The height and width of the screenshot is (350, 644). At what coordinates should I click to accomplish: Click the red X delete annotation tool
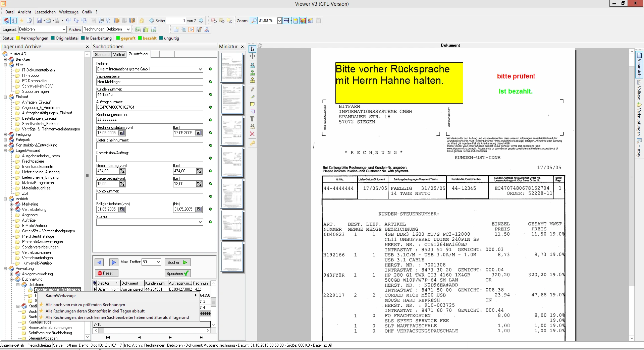(x=252, y=134)
